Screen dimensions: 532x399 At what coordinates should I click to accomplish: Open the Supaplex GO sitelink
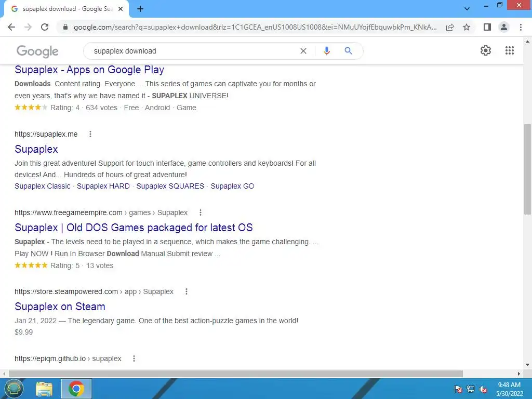[x=232, y=186]
